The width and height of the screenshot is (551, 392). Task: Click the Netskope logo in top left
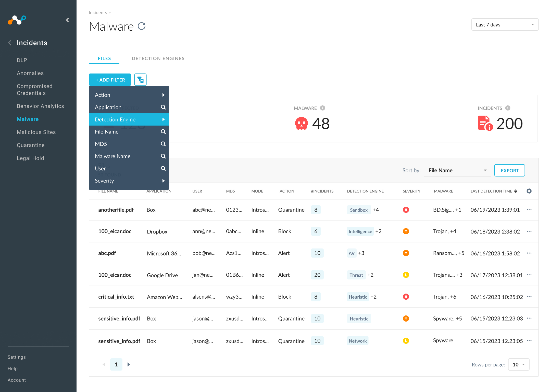pos(17,20)
